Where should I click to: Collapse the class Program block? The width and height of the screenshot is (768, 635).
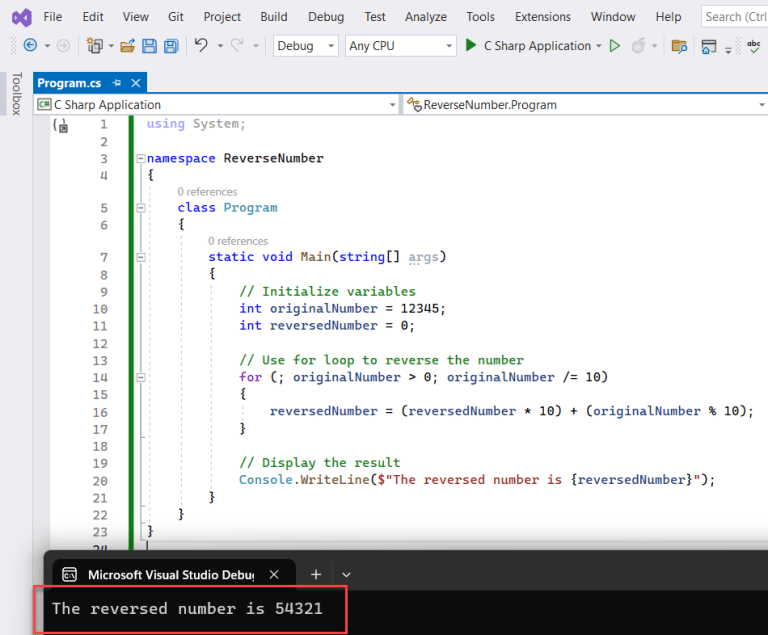[141, 208]
